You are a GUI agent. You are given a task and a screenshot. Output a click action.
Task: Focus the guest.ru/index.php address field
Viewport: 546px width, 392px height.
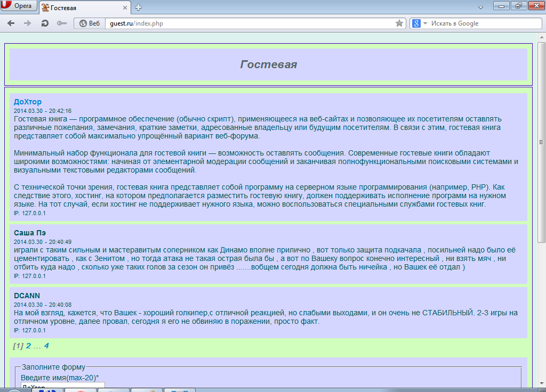click(x=250, y=23)
